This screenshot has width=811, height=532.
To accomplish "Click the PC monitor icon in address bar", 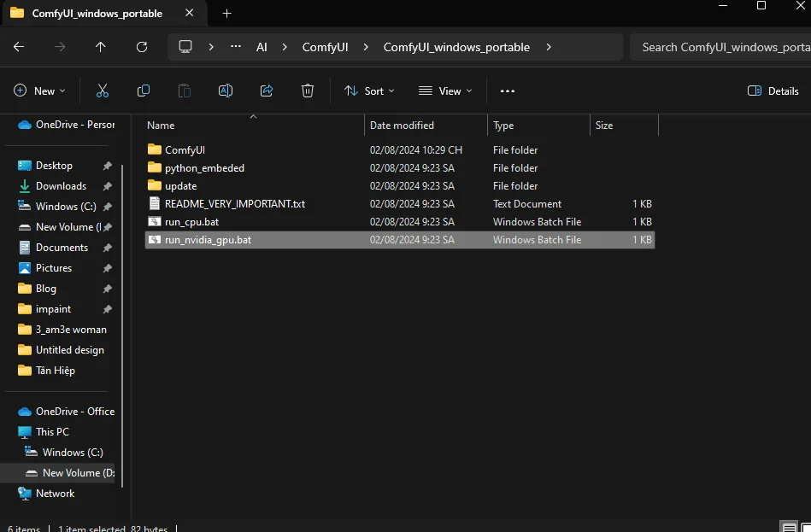I will coord(185,47).
